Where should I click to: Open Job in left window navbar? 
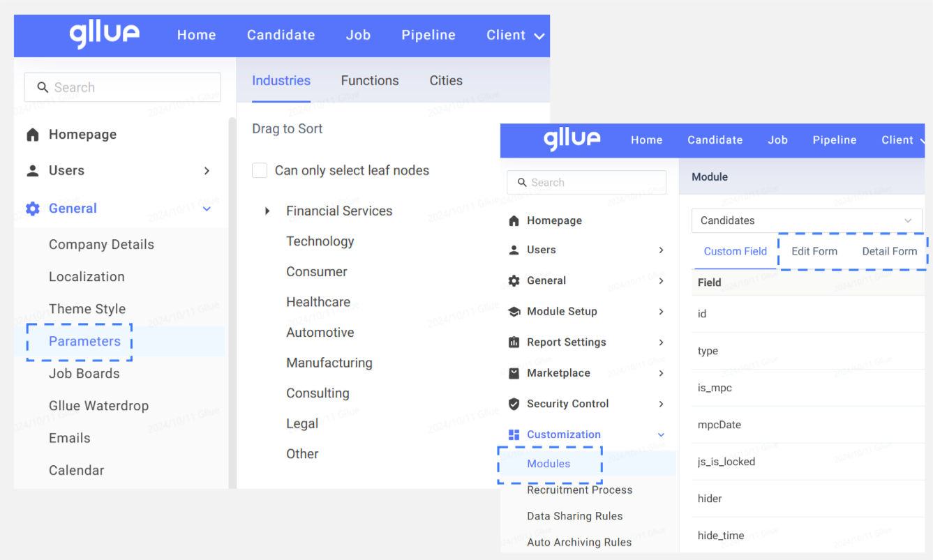point(358,35)
